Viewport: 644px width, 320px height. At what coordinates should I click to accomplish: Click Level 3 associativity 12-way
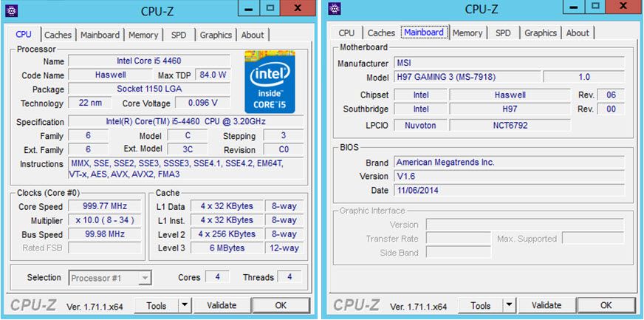(284, 248)
